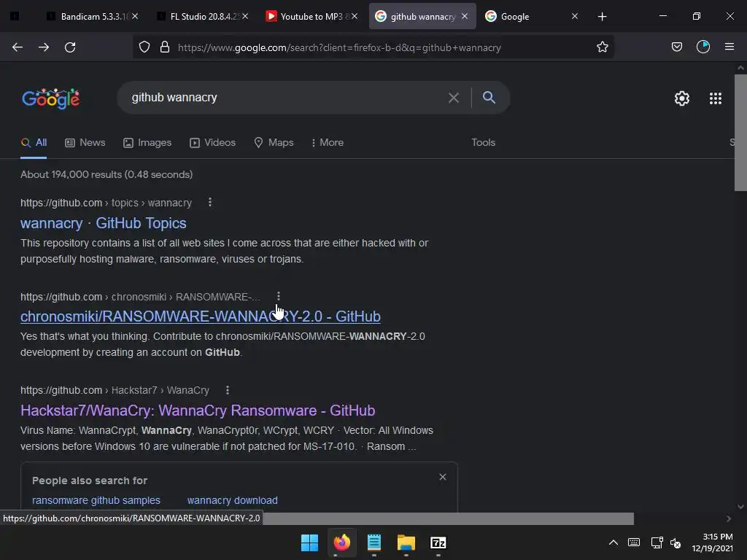Click the horizontal page scrollbar

click(448, 518)
